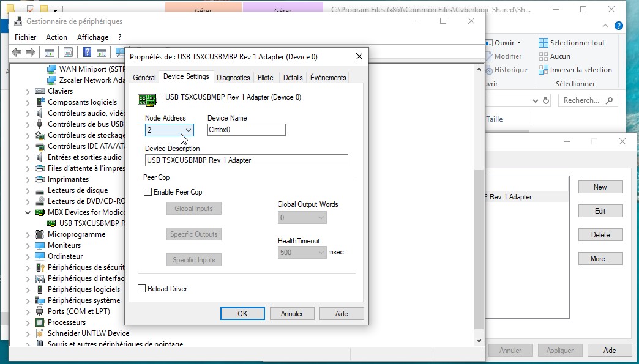The height and width of the screenshot is (364, 639).
Task: Click the More... button in background window
Action: 600,259
